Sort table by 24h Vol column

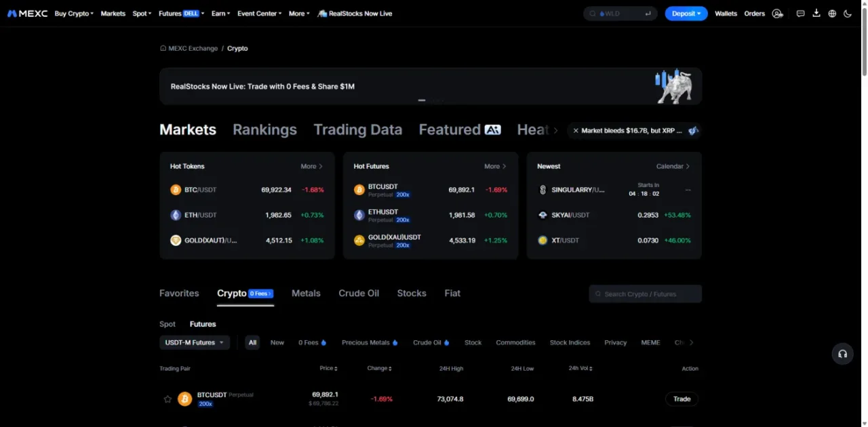click(580, 368)
